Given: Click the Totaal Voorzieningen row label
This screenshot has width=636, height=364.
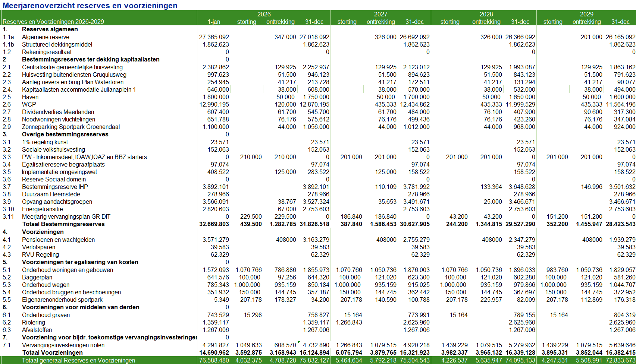Looking at the screenshot, I should (x=52, y=352).
